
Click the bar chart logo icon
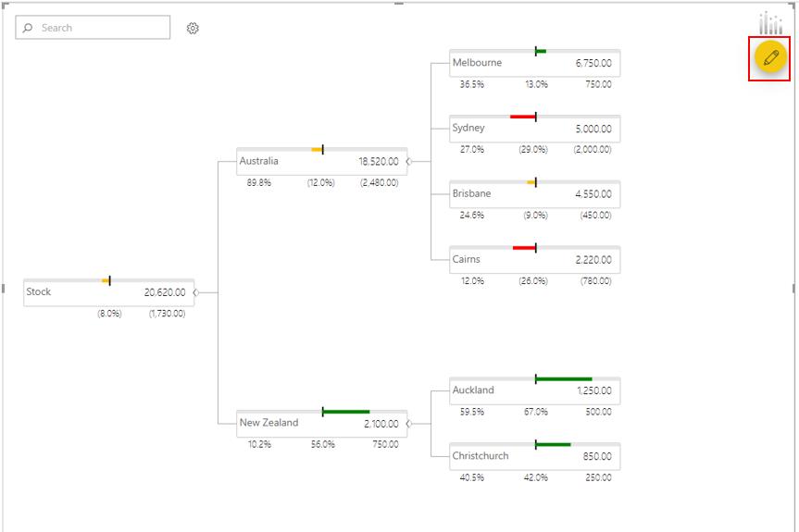click(x=770, y=23)
